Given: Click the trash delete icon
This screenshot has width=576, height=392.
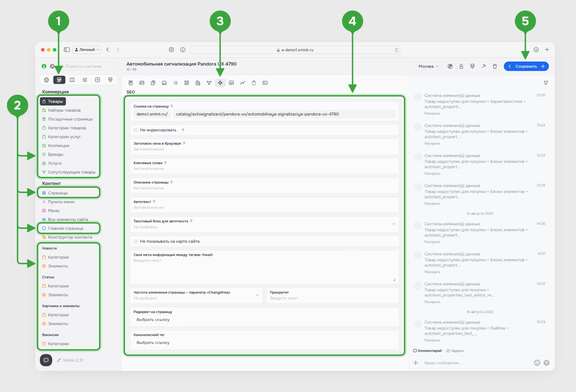Looking at the screenshot, I should pyautogui.click(x=495, y=66).
